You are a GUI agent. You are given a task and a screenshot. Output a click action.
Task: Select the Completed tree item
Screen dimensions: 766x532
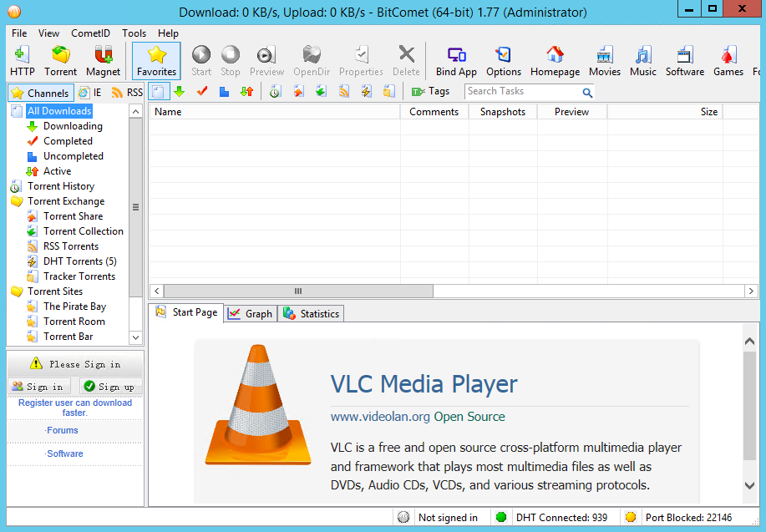click(x=68, y=141)
